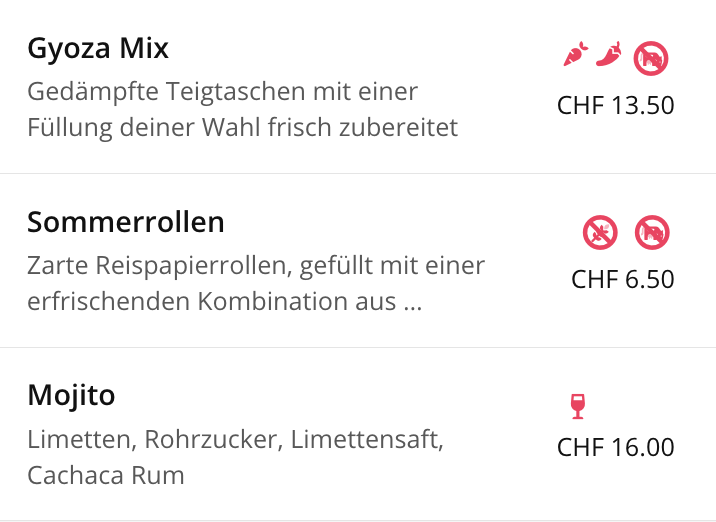The image size is (716, 522).
Task: Click the 'Limettensaft' ingredient in Mojito
Action: (367, 439)
